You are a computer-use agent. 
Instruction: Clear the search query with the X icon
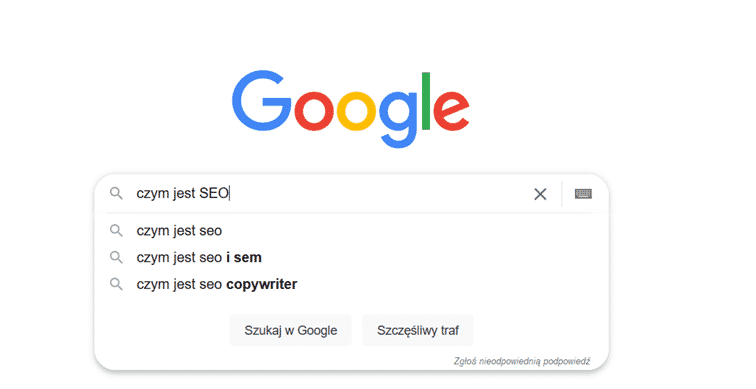[x=540, y=194]
